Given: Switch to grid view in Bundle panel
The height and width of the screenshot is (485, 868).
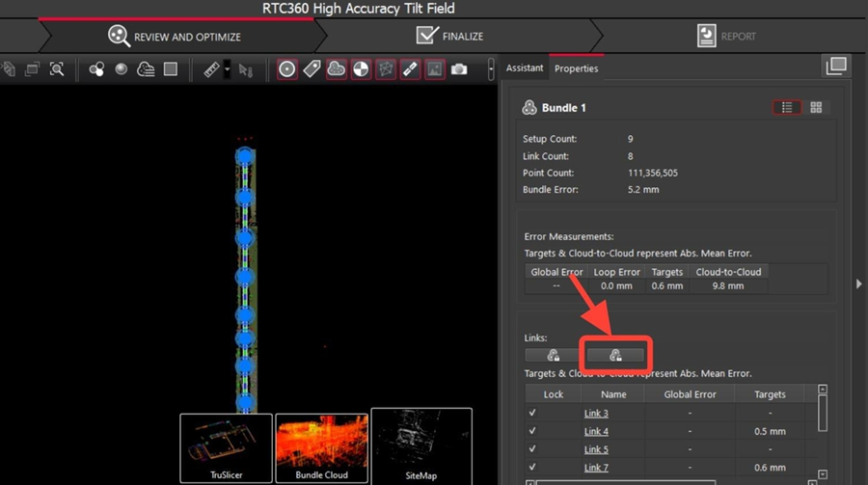Looking at the screenshot, I should (x=816, y=108).
